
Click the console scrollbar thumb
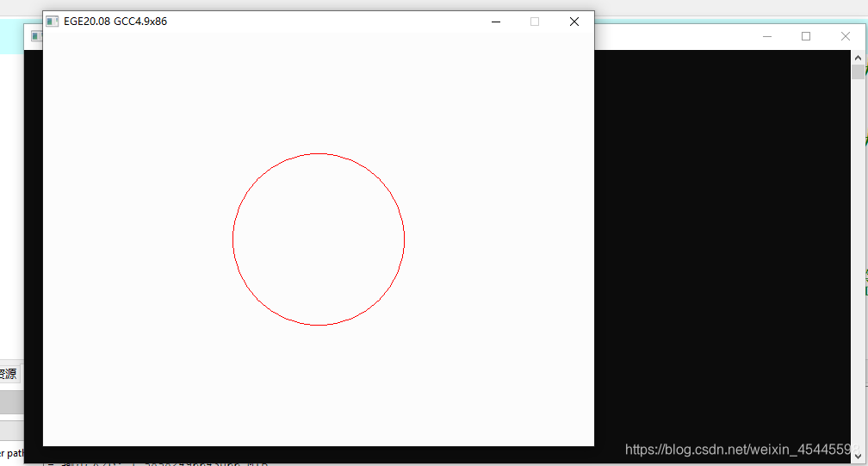click(858, 72)
